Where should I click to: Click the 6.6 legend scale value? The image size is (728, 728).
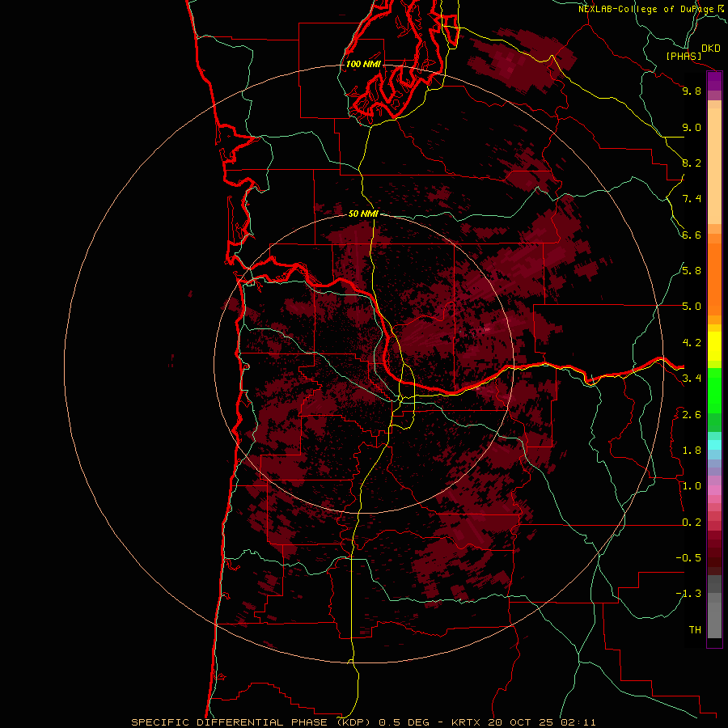692,235
